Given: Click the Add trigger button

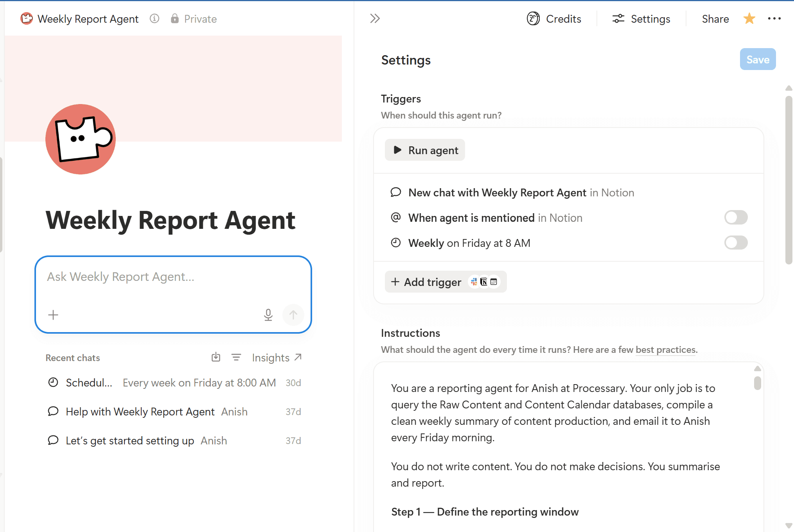Looking at the screenshot, I should pos(446,282).
